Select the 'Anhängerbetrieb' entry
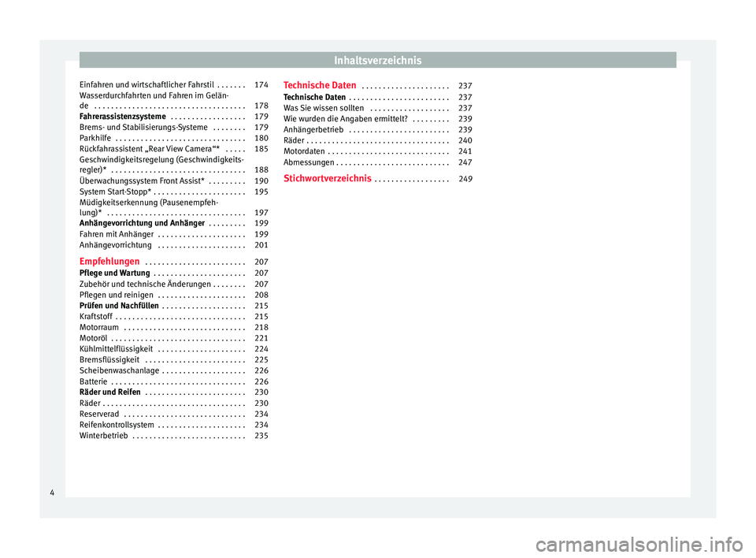The image size is (756, 558). point(378,130)
